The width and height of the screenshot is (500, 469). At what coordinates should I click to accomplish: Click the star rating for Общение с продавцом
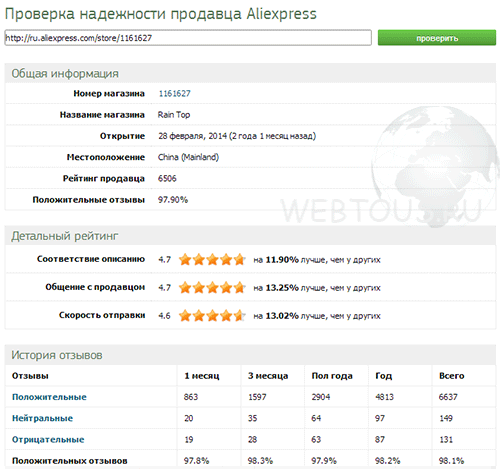coord(212,287)
